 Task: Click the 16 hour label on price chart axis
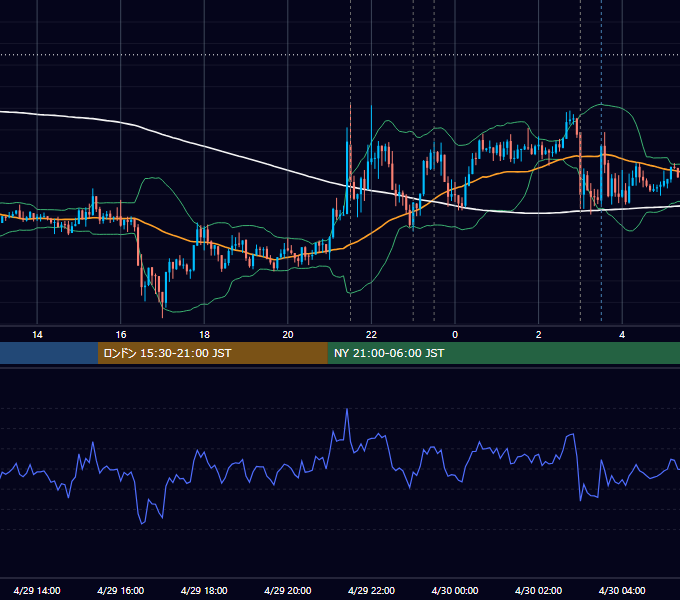pyautogui.click(x=121, y=334)
